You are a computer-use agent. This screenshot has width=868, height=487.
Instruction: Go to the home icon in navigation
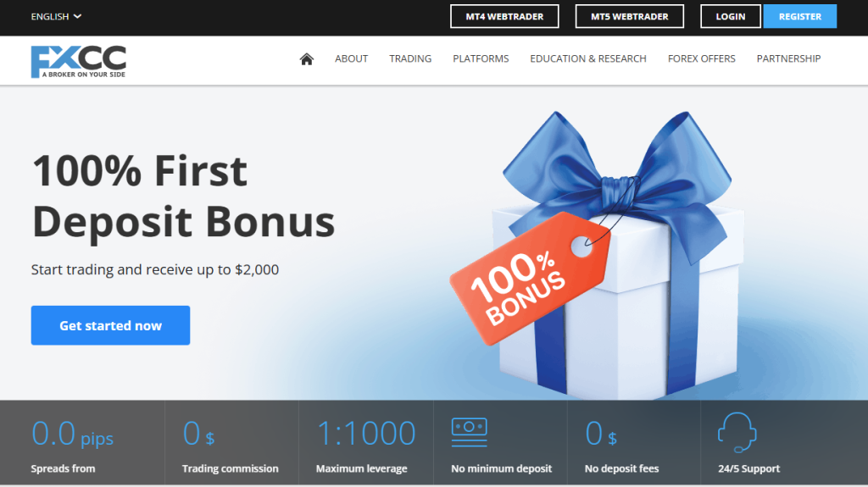pyautogui.click(x=307, y=58)
